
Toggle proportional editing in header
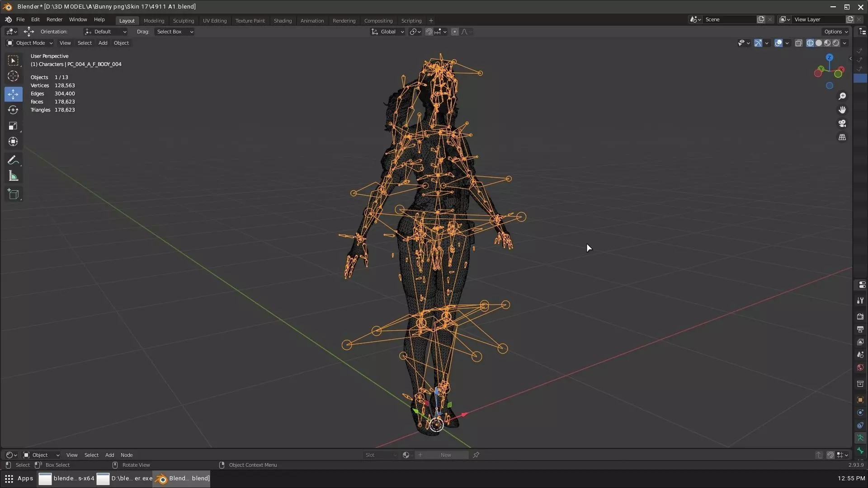tap(455, 32)
